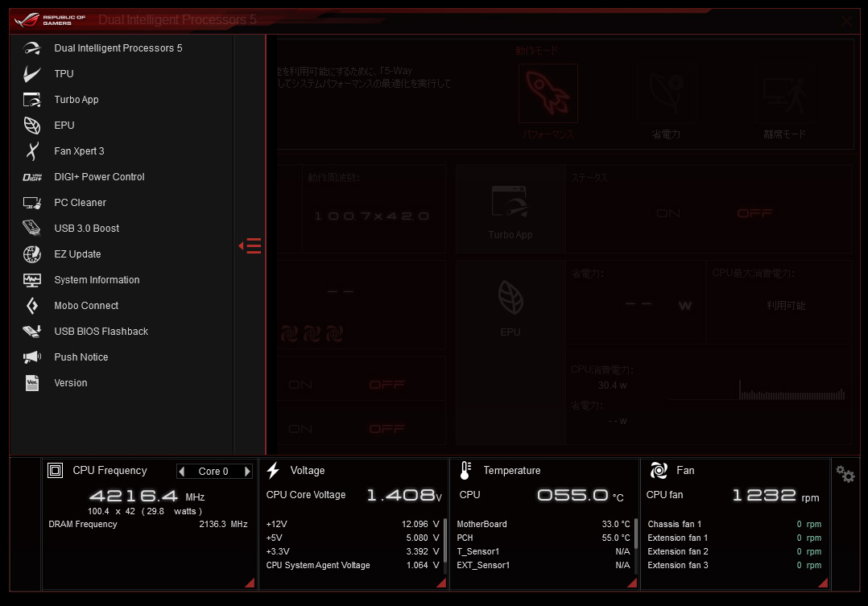This screenshot has width=868, height=606.
Task: Click the dimmed Turbo App tile icon
Action: (510, 201)
